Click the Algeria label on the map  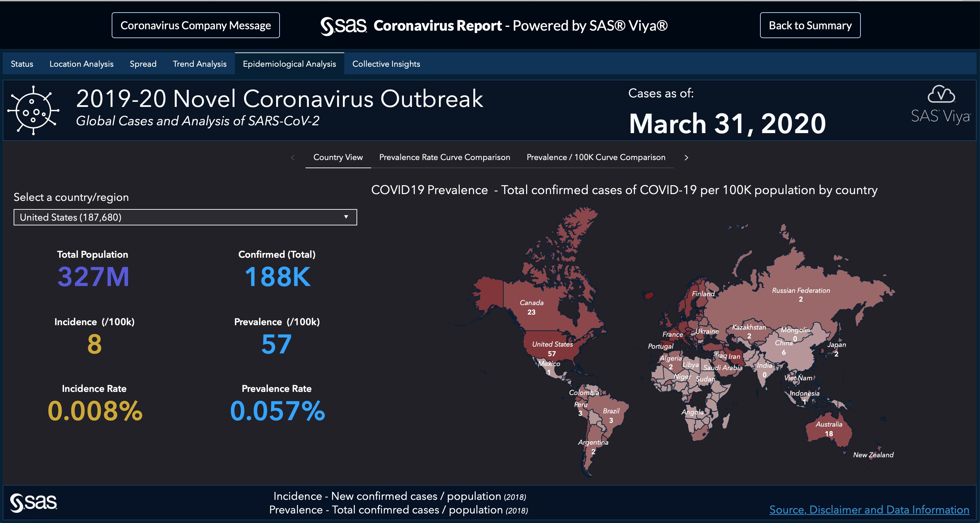(x=671, y=358)
